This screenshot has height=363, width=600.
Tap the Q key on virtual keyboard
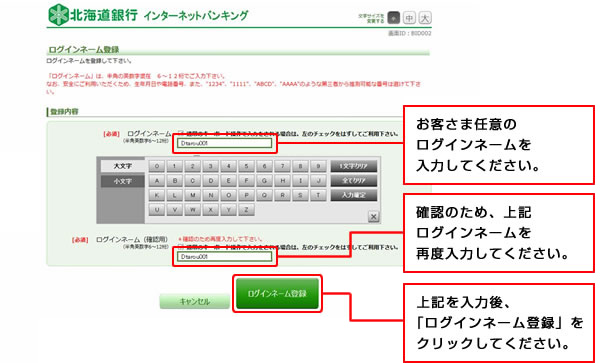(x=264, y=195)
